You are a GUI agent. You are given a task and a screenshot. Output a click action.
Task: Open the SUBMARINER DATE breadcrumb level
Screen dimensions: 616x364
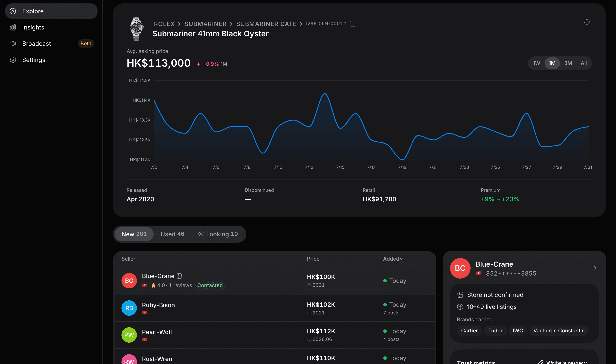266,24
